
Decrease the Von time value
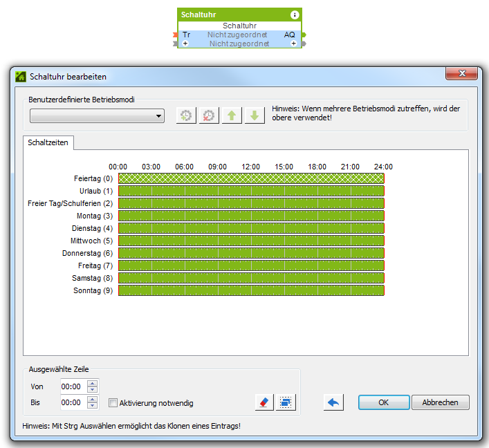[x=92, y=390]
